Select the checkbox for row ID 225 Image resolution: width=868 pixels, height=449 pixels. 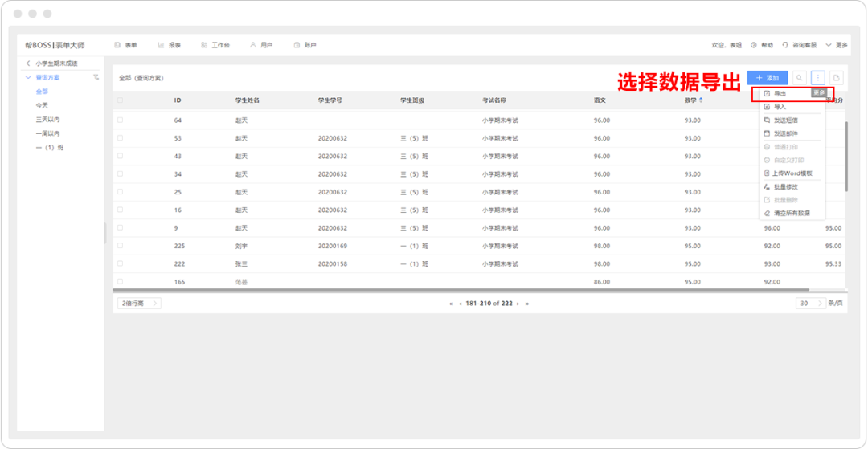point(120,246)
